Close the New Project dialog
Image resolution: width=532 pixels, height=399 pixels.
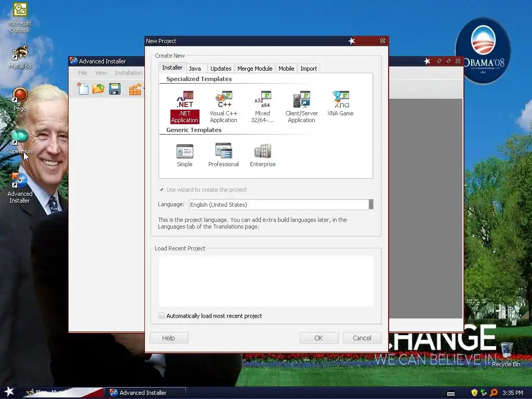[382, 41]
